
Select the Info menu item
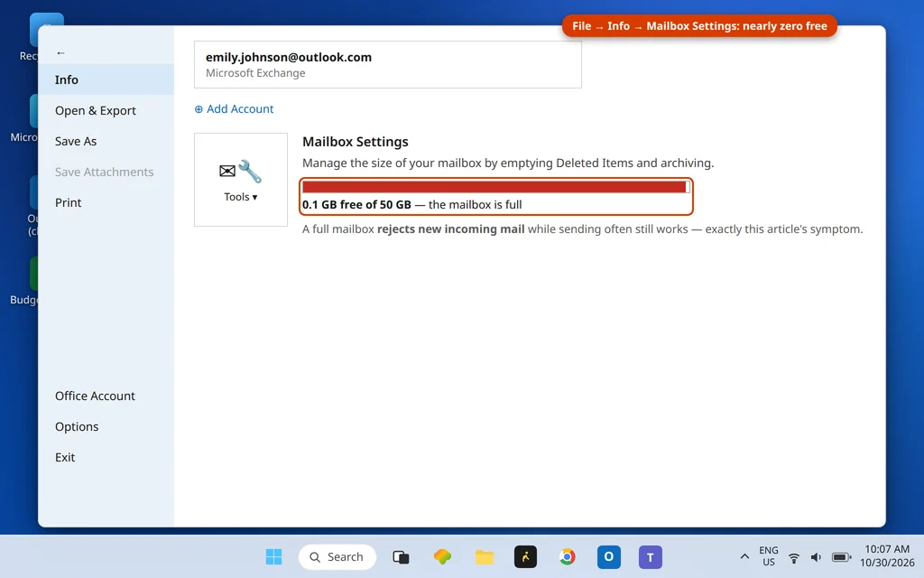[x=106, y=79]
